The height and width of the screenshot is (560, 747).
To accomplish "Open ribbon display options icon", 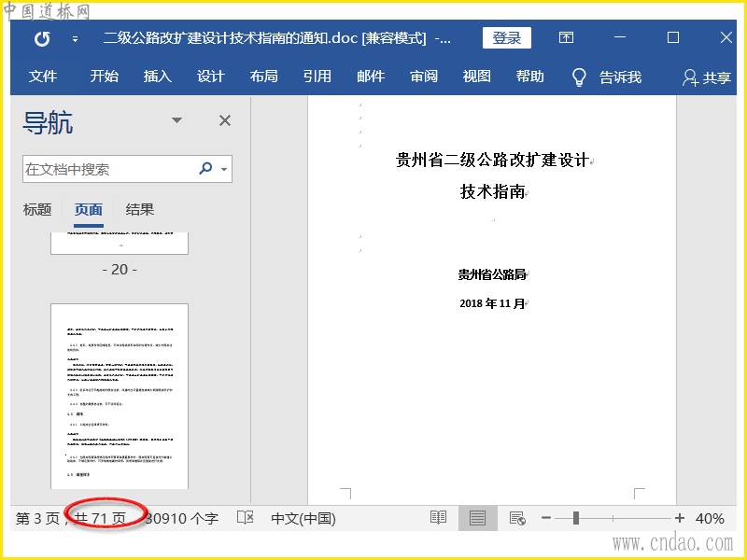I will [x=566, y=37].
